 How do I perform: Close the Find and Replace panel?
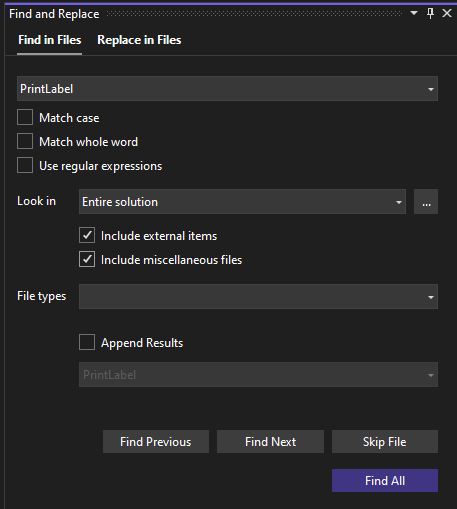point(447,13)
